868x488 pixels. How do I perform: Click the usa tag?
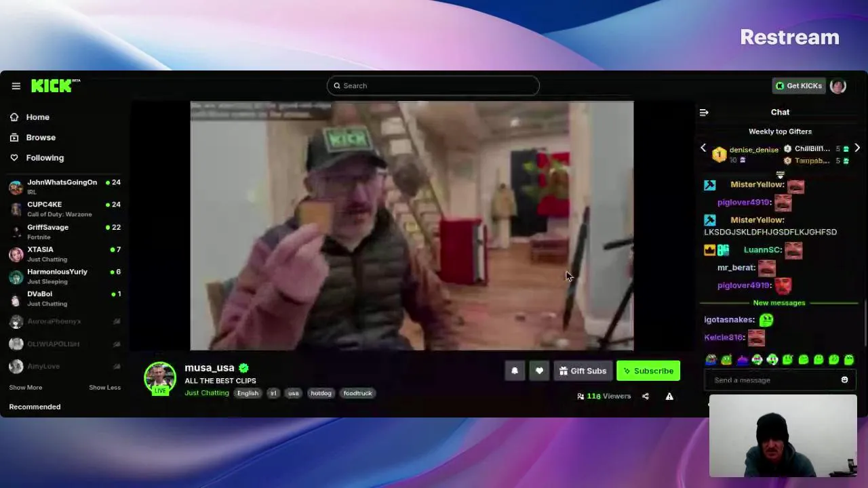point(293,393)
